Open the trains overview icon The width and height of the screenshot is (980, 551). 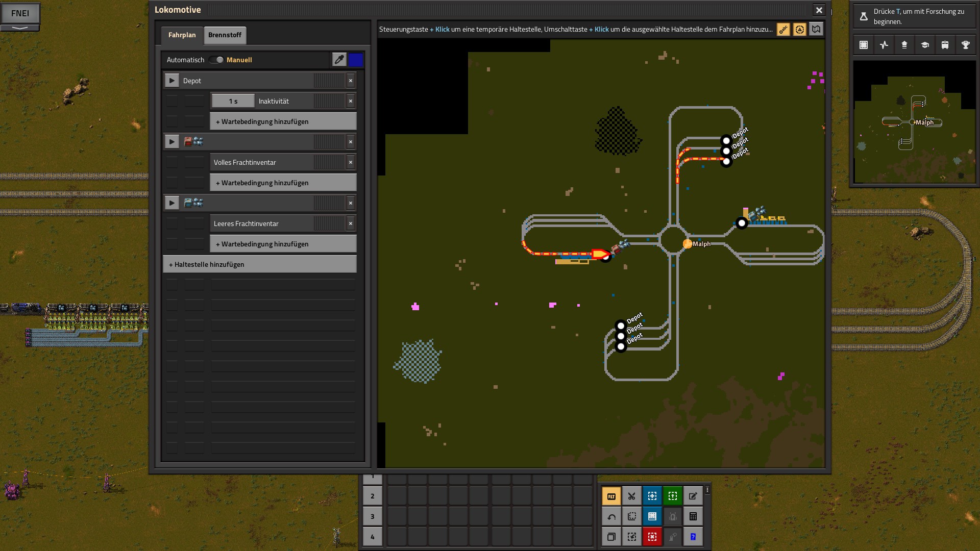[945, 45]
